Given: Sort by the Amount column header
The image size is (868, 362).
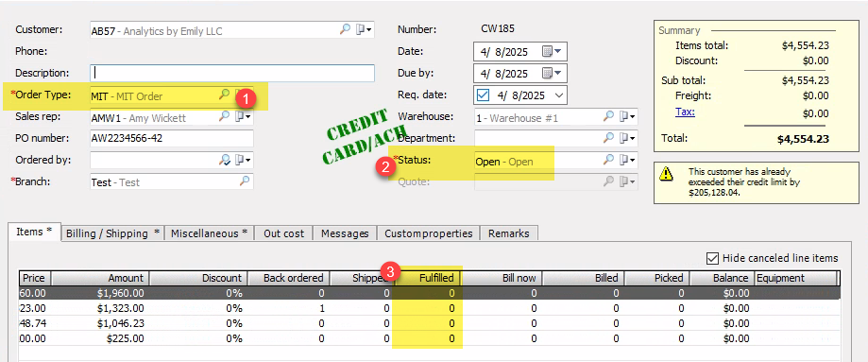Looking at the screenshot, I should pyautogui.click(x=101, y=278).
